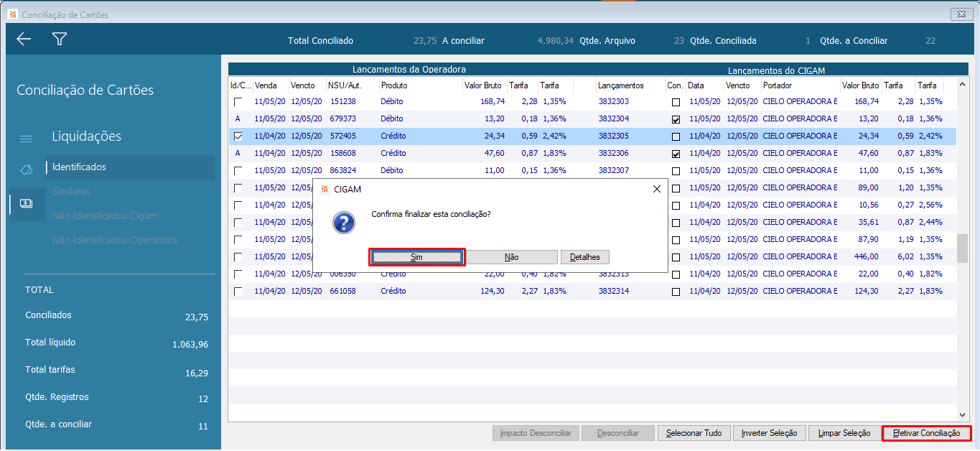Select the tag icon in left sidebar
This screenshot has width=980, height=451.
(x=26, y=169)
